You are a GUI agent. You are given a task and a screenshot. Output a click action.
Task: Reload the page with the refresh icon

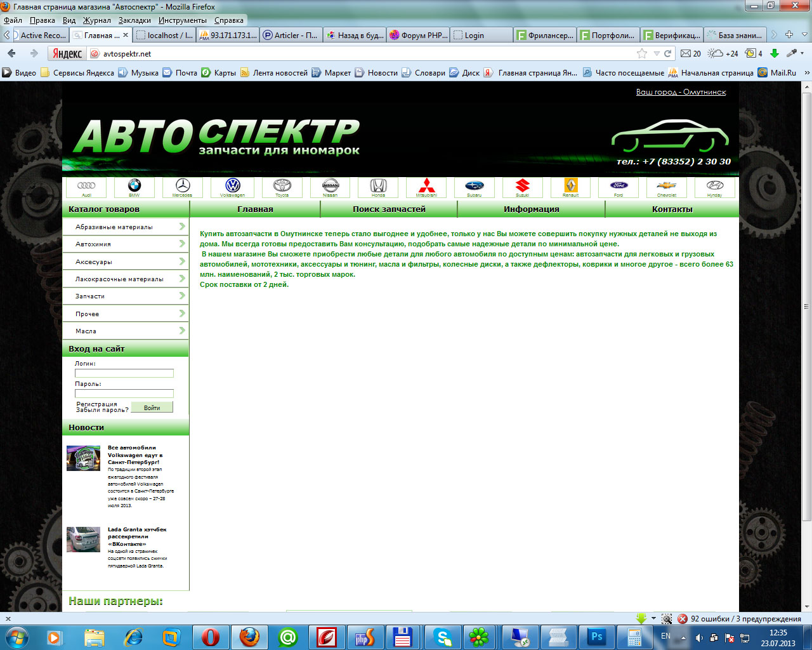pyautogui.click(x=667, y=54)
